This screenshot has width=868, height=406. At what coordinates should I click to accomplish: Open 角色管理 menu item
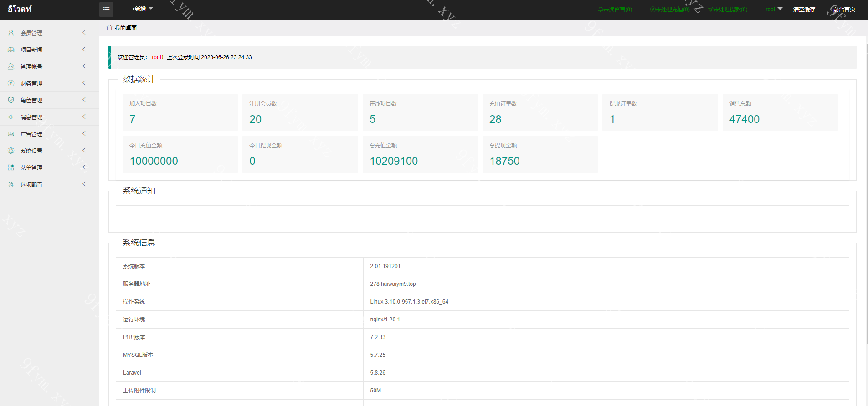pos(49,100)
